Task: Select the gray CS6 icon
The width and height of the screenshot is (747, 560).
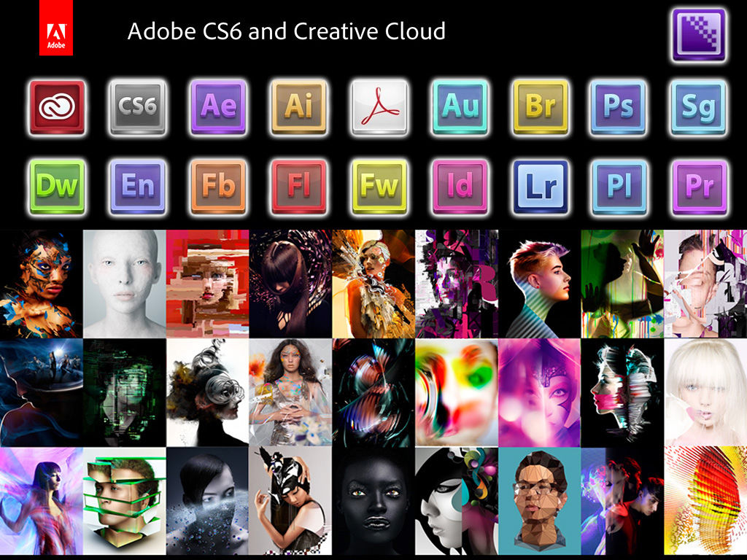Action: tap(138, 107)
